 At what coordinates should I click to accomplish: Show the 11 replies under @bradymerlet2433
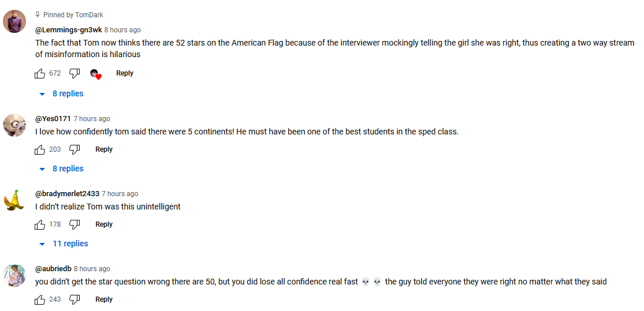(x=64, y=243)
